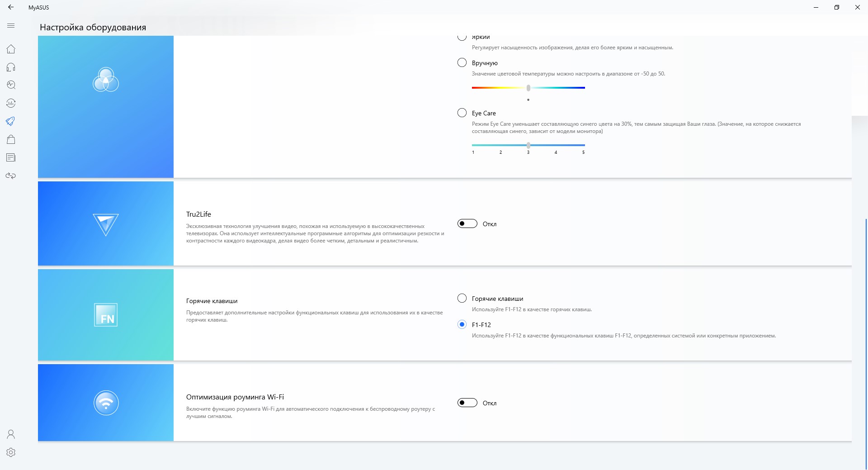Open the user account icon
The height and width of the screenshot is (470, 868).
point(11,434)
